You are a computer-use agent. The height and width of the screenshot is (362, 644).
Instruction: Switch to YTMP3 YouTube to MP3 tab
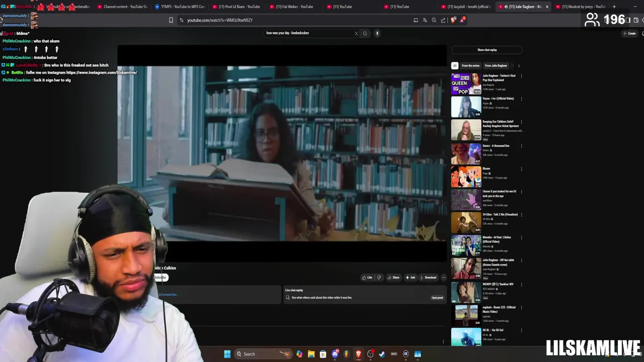[x=180, y=7]
